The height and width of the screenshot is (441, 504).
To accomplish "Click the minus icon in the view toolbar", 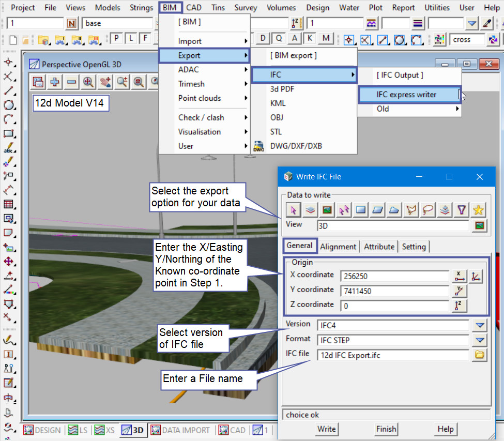I will (x=71, y=82).
